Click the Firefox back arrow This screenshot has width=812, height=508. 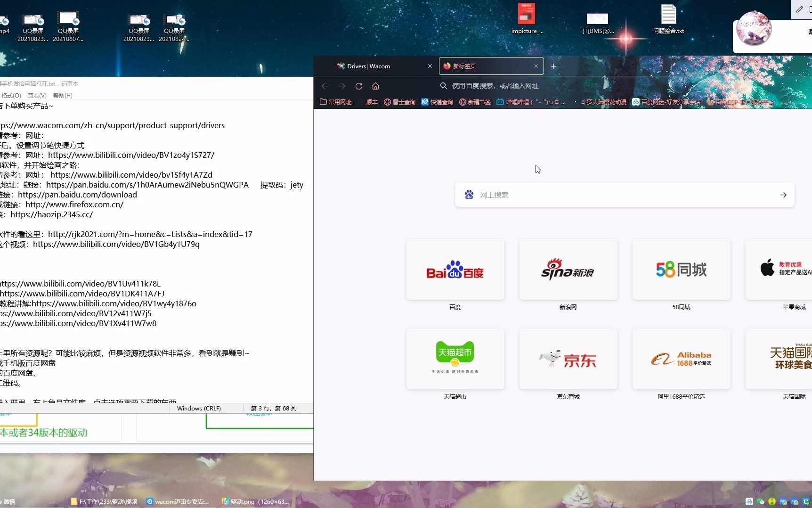pyautogui.click(x=325, y=86)
